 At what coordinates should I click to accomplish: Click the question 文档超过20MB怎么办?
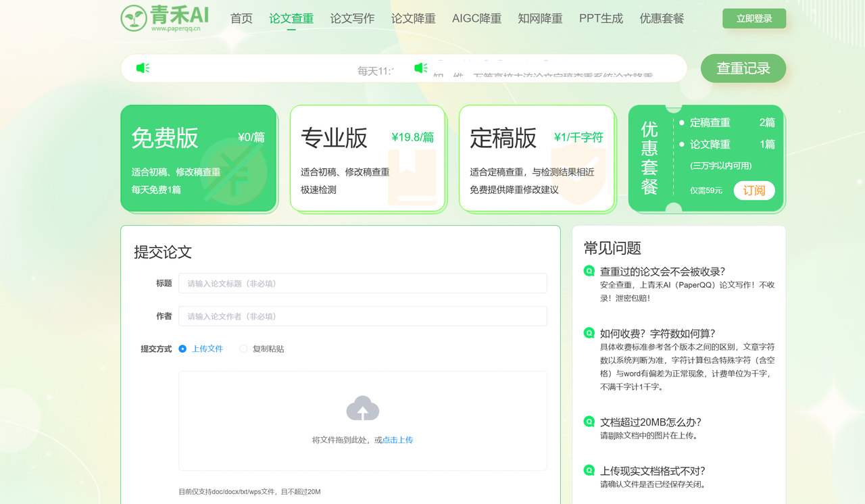651,422
